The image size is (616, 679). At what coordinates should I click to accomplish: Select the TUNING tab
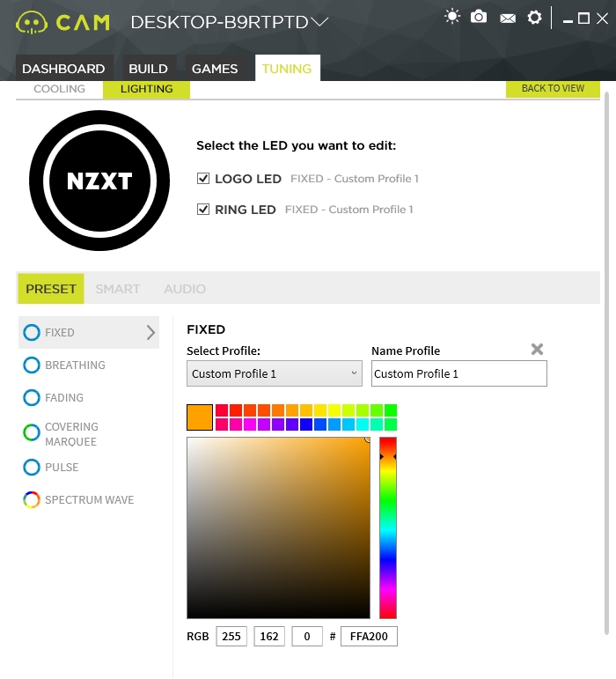click(287, 69)
